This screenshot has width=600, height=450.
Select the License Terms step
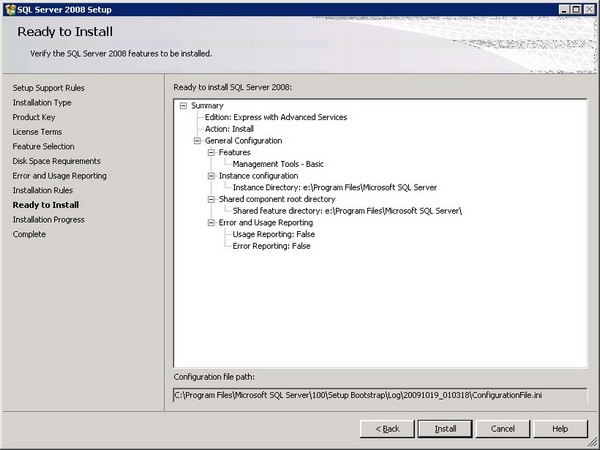(37, 132)
